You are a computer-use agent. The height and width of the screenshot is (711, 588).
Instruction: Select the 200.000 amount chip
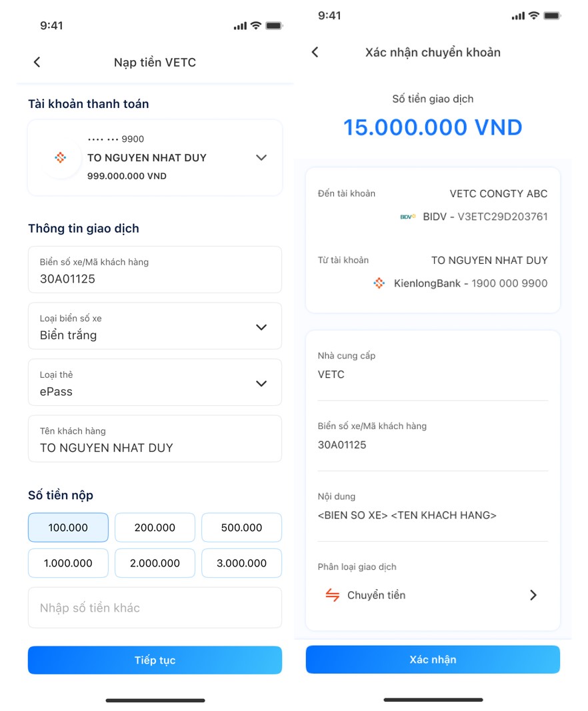[x=155, y=527]
